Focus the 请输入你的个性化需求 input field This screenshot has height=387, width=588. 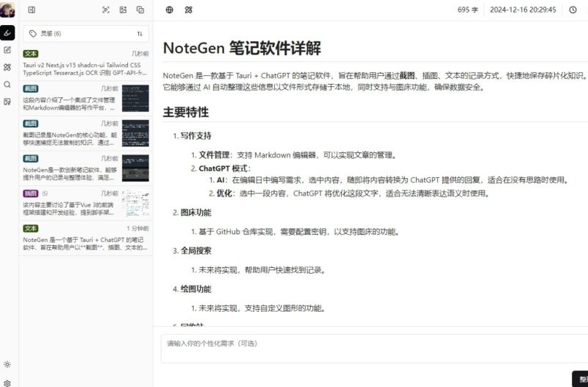[x=374, y=348]
